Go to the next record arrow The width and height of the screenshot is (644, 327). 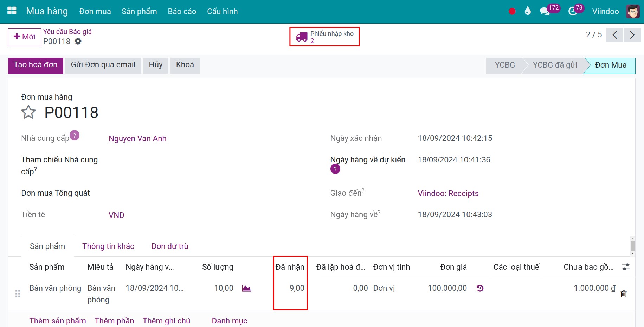[632, 35]
